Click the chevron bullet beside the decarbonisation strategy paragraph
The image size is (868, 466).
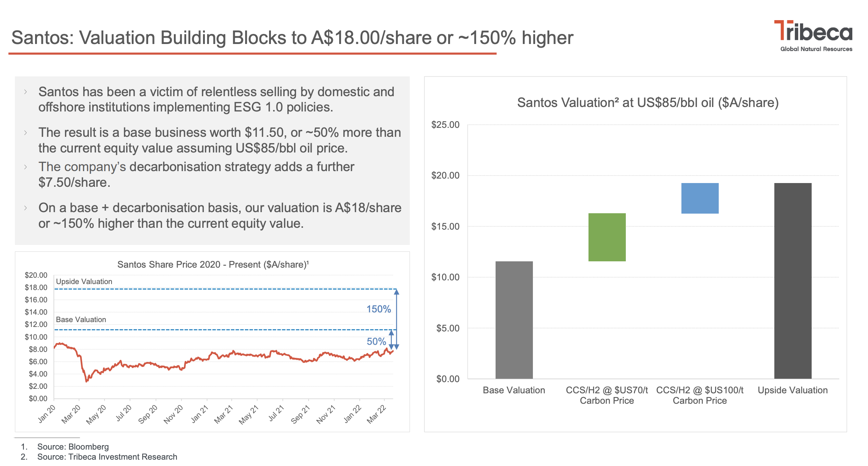(x=25, y=167)
